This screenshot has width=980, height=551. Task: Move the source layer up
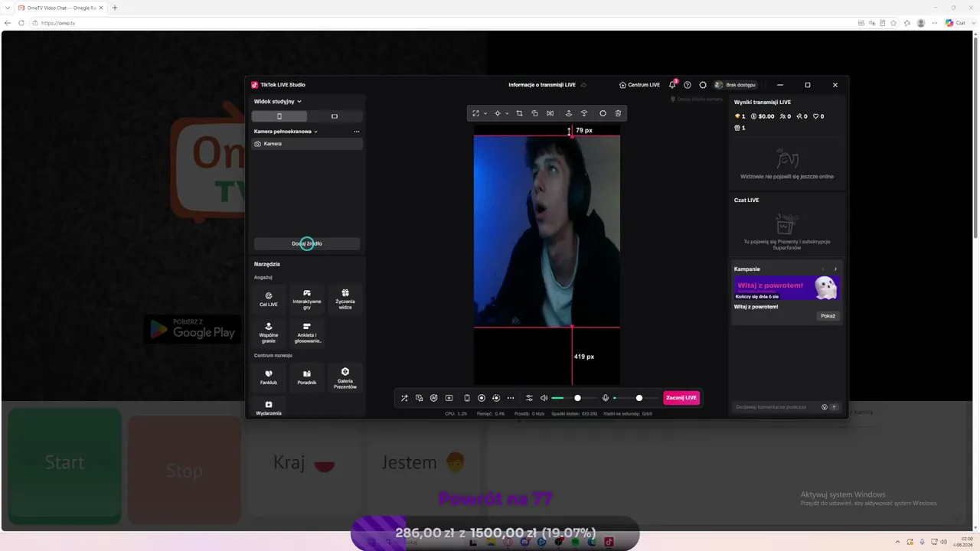568,113
